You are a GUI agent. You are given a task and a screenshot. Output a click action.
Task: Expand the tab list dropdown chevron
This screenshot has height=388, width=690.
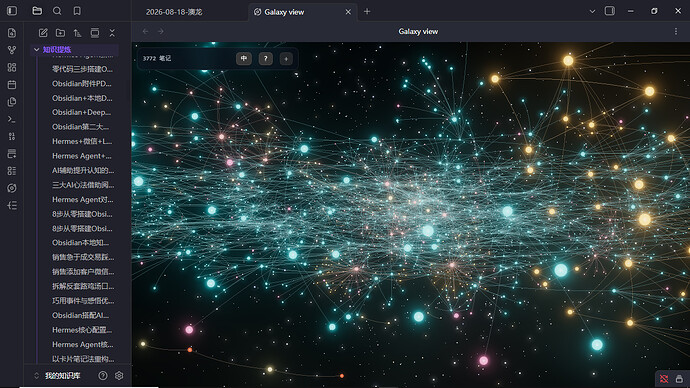coord(592,11)
